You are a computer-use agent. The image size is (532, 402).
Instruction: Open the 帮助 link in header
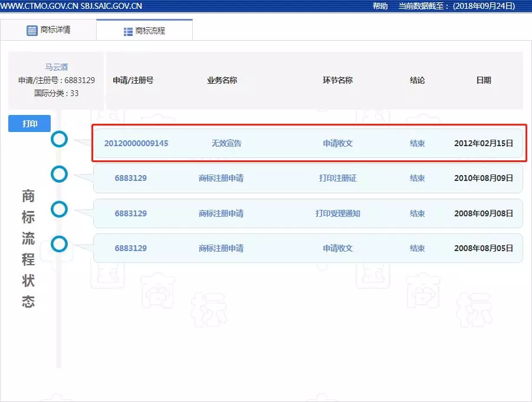click(x=380, y=6)
